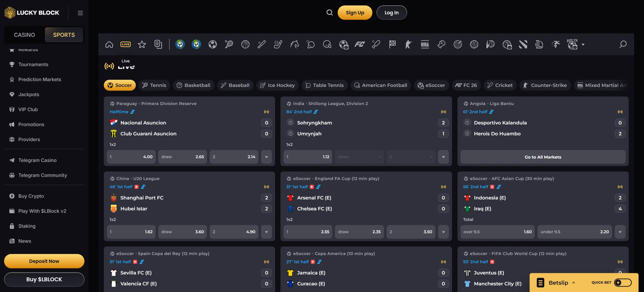Select the plain soccer ball sport icon

click(213, 44)
